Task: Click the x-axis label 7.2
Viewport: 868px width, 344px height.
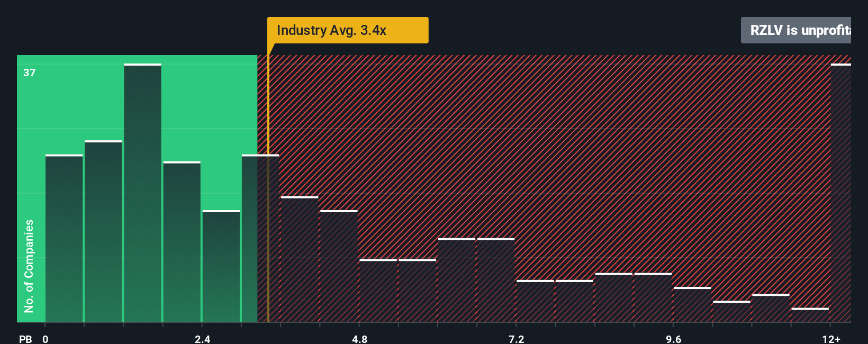Action: point(516,339)
